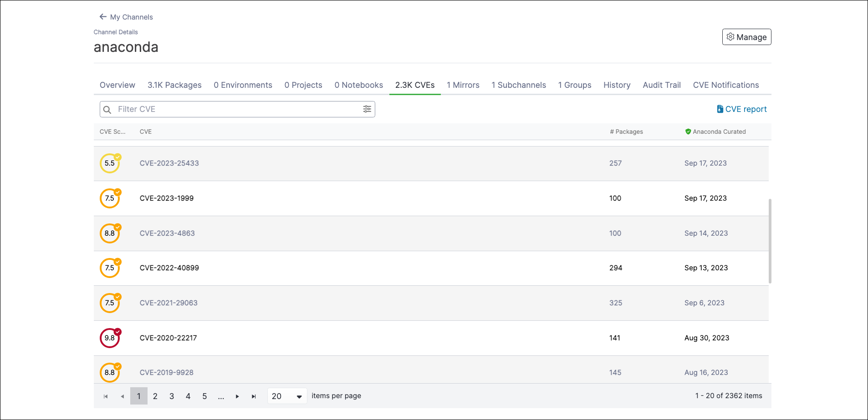Open the Audit Trail tab
Screen dimensions: 868x420
coord(662,85)
